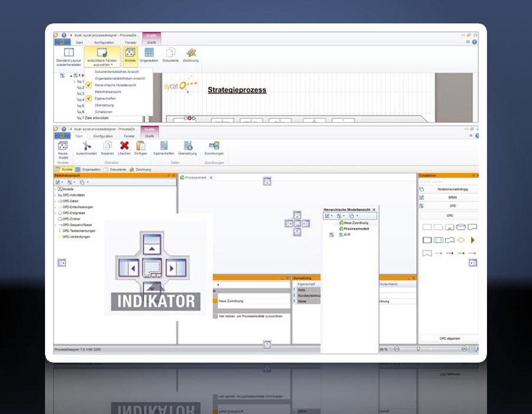
Task: Switch to Fenster tab in lower window
Action: click(129, 136)
